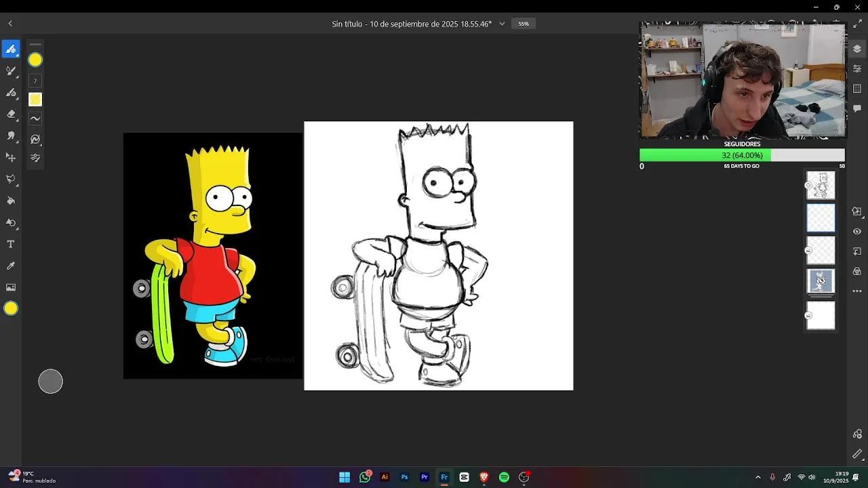Image resolution: width=868 pixels, height=488 pixels.
Task: Select the blue reference image layer thumbnail
Action: pos(821,281)
